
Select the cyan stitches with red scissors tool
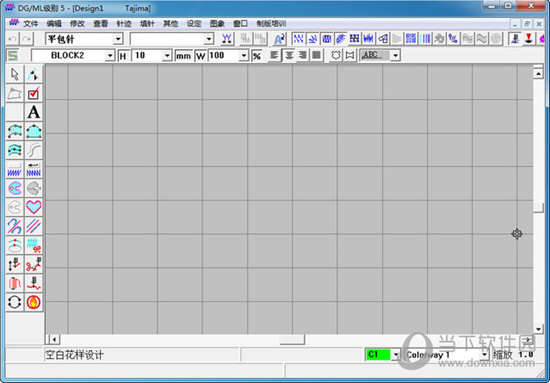click(33, 245)
